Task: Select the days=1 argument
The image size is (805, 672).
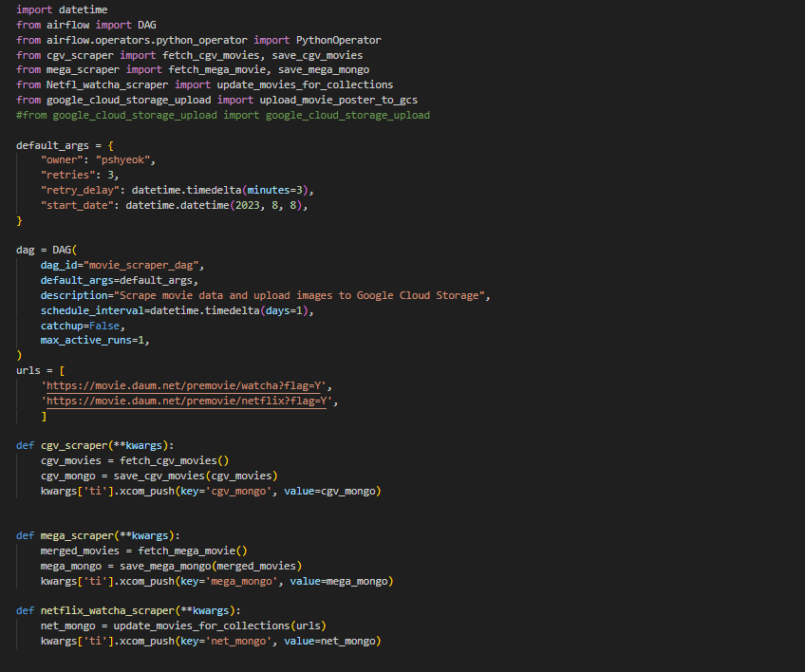Action: click(x=284, y=310)
